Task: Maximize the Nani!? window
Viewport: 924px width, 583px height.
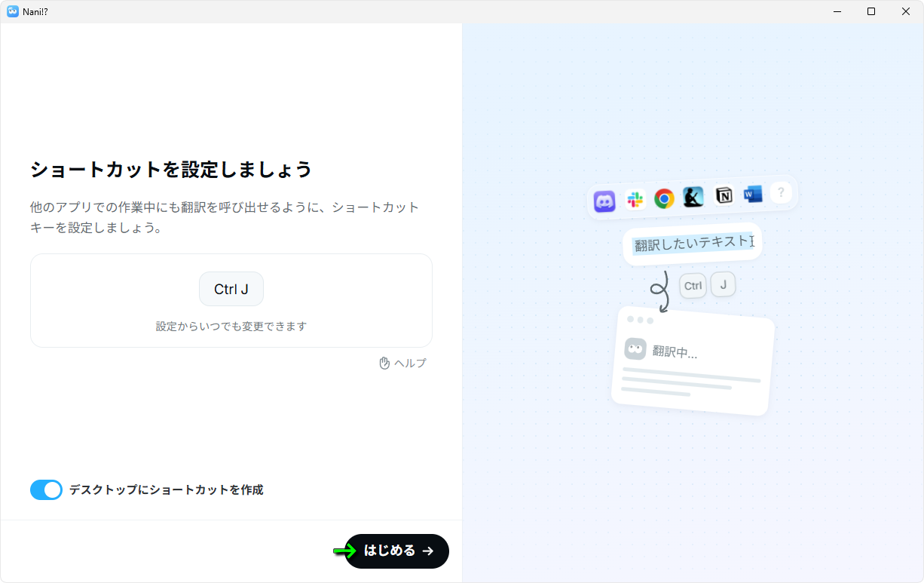Action: 871,11
